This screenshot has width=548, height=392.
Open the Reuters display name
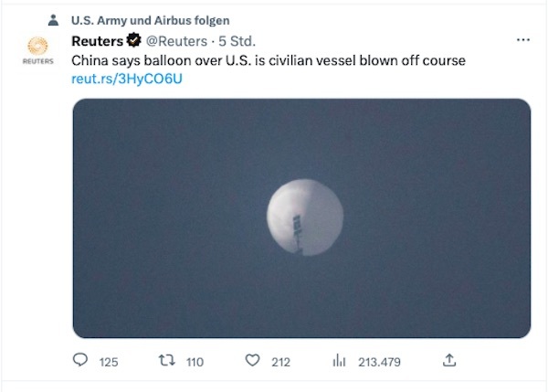(x=98, y=41)
